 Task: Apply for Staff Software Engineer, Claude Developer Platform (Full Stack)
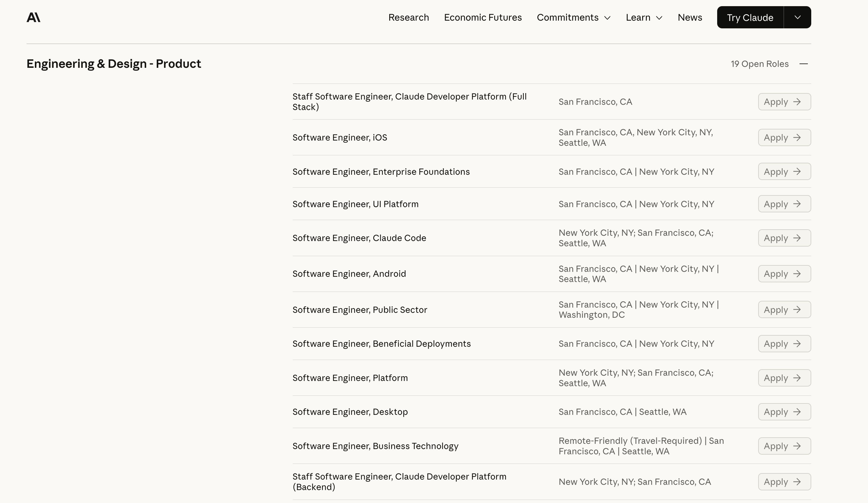click(784, 102)
